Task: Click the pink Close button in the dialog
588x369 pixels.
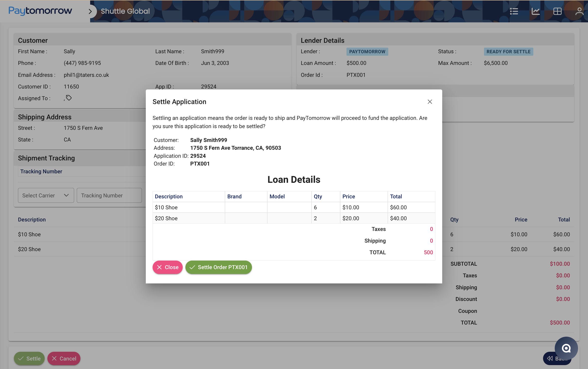Action: [x=168, y=267]
